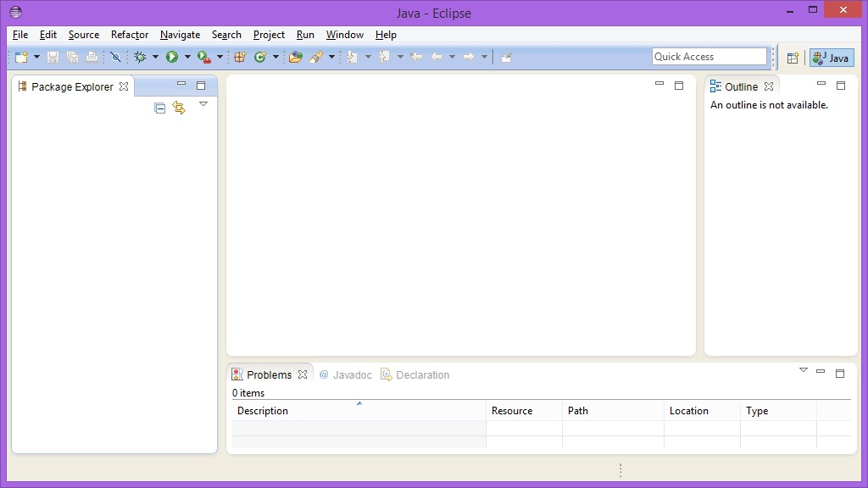Open the Next Annotation dropdown arrow
This screenshot has width=868, height=488.
pyautogui.click(x=368, y=57)
